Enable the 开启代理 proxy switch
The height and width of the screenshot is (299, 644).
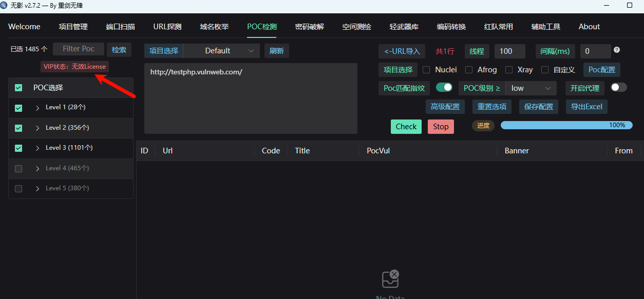618,88
